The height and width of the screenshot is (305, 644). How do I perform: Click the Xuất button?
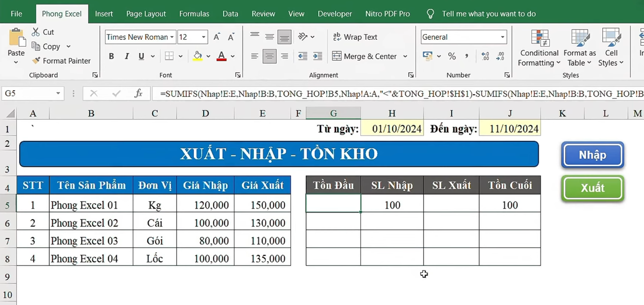click(592, 188)
